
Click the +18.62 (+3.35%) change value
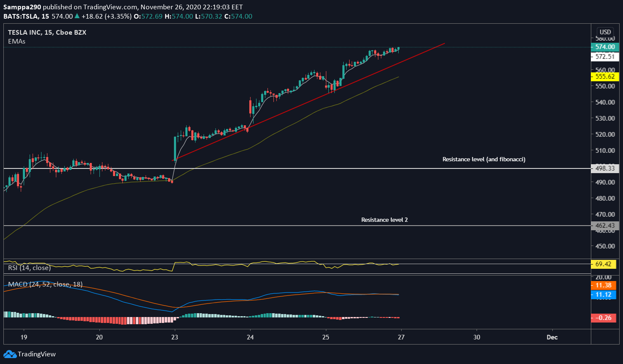(106, 17)
